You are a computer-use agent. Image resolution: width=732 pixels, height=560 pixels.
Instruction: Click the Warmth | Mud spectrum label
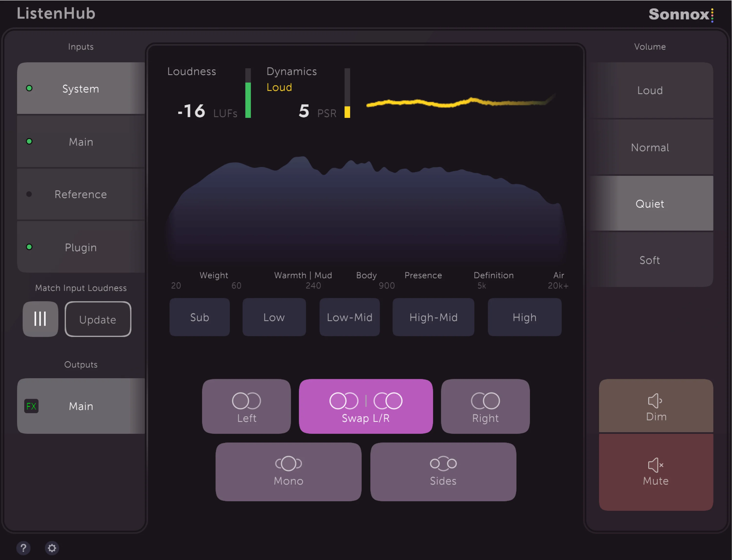click(303, 275)
